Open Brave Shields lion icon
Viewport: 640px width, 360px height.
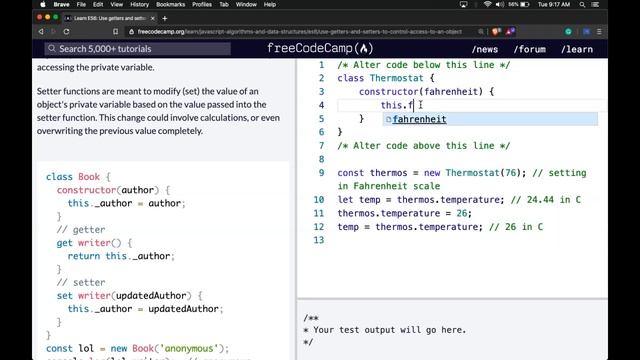click(x=496, y=31)
